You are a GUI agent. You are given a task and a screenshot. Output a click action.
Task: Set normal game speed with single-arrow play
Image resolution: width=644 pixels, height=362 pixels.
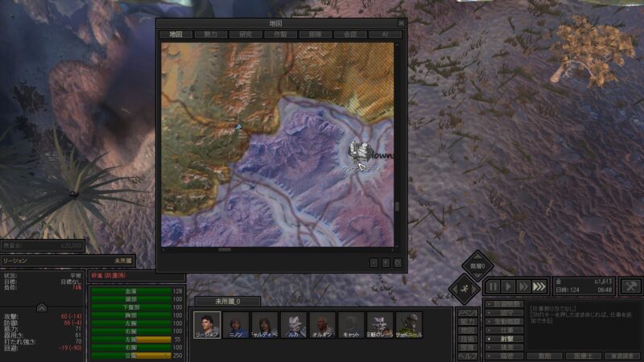508,286
